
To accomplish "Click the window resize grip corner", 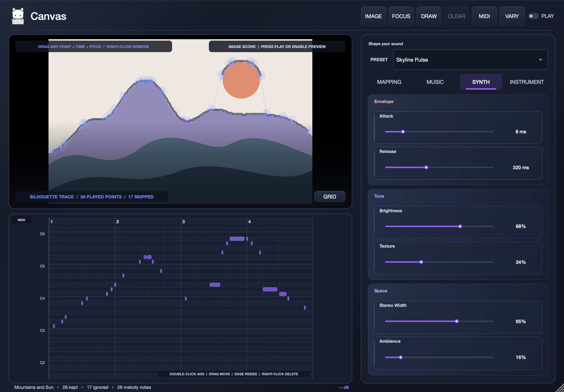I will 560,388.
